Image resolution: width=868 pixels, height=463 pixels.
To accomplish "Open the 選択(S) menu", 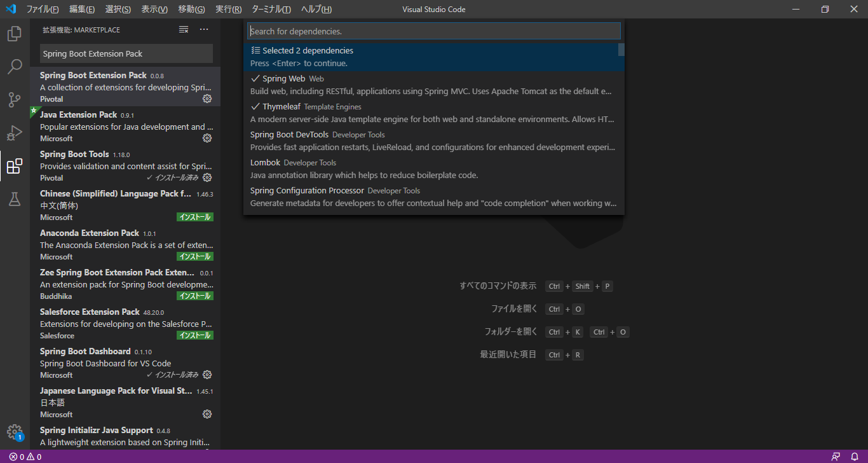I will pyautogui.click(x=118, y=10).
